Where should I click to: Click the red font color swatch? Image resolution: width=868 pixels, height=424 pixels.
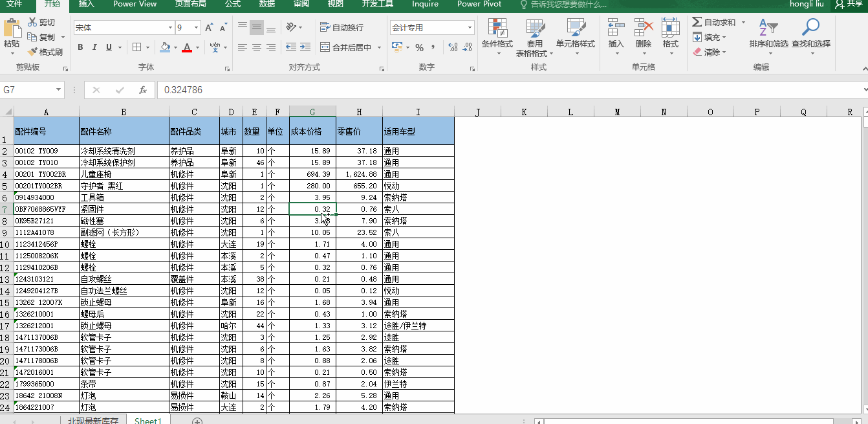pos(187,47)
